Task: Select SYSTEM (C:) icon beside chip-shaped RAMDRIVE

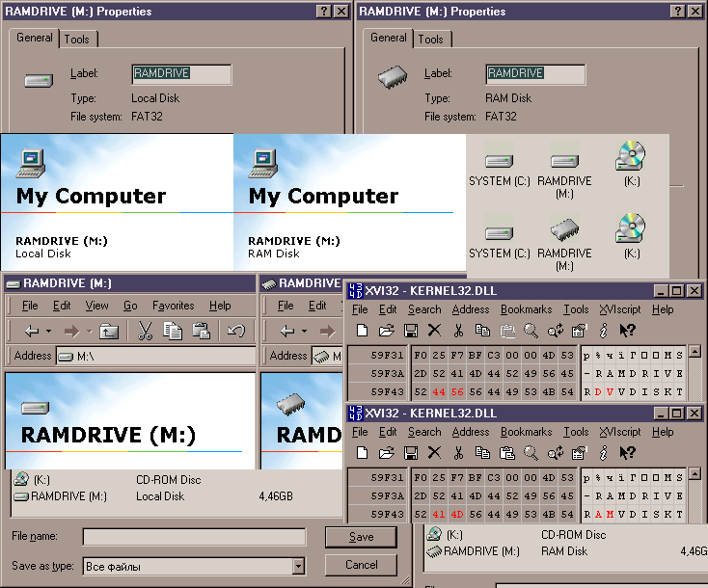Action: pyautogui.click(x=499, y=233)
